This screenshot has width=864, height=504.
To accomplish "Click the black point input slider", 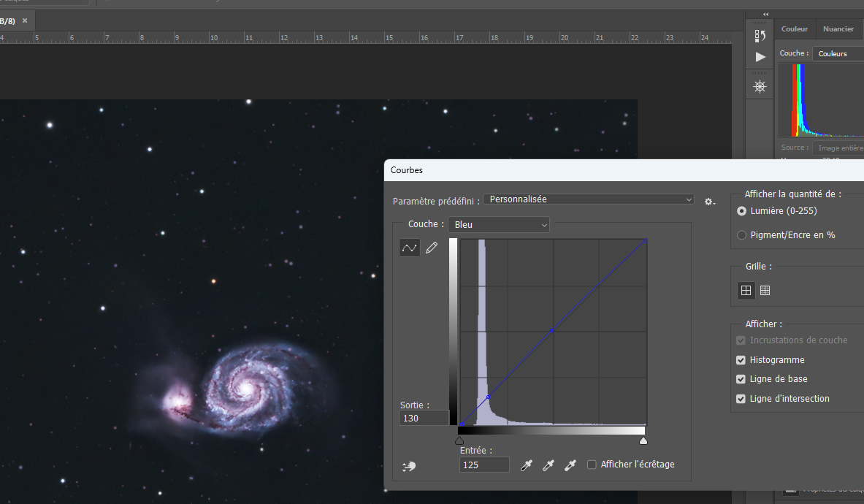I will tap(459, 440).
